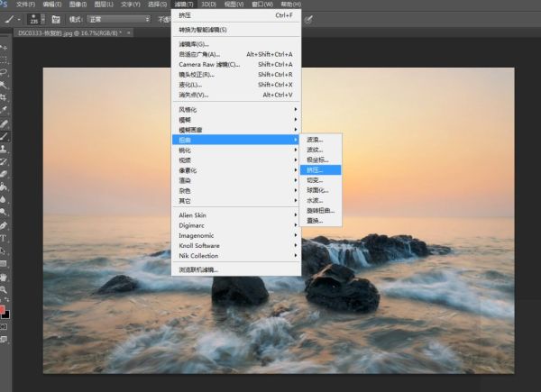The width and height of the screenshot is (541, 392).
Task: Click the red foreground color swatch
Action: tap(2, 309)
